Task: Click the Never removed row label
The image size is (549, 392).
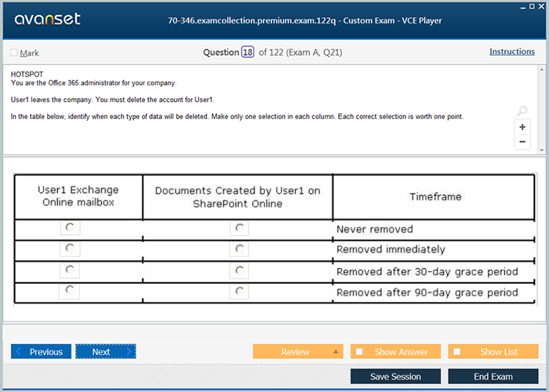Action: click(x=375, y=229)
